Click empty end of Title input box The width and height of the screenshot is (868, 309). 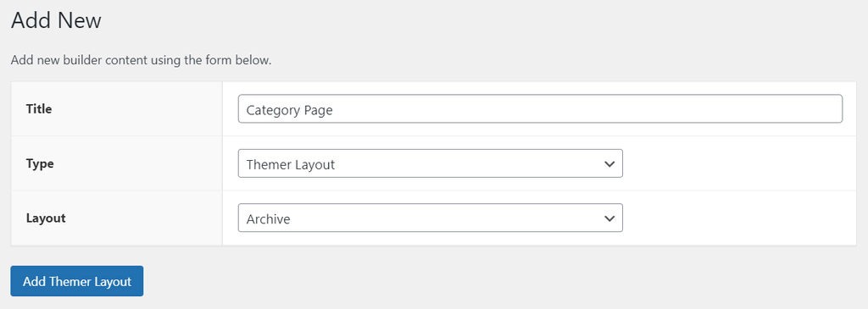720,109
